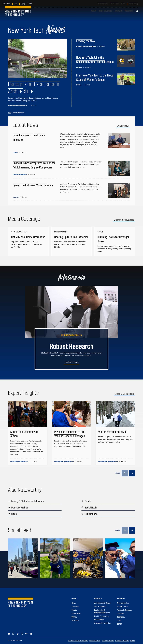Open Osteopathic Medicine footer link
The width and height of the screenshot is (143, 644).
[102, 623]
